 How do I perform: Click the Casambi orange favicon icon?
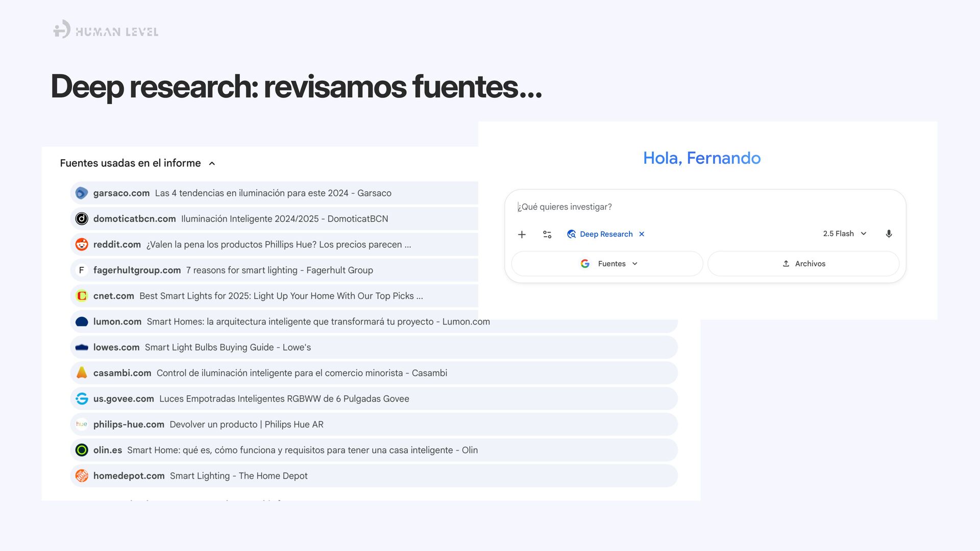click(82, 373)
